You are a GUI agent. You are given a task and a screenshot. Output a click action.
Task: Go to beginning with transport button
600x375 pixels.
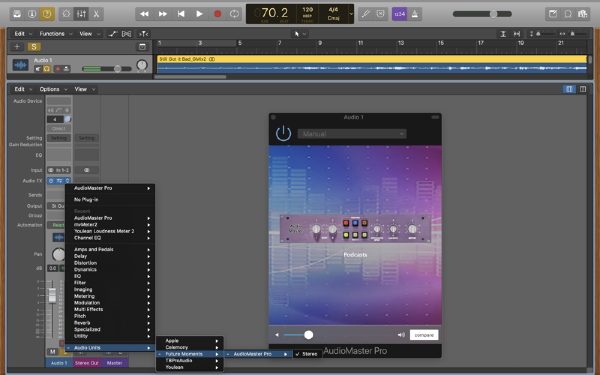181,14
